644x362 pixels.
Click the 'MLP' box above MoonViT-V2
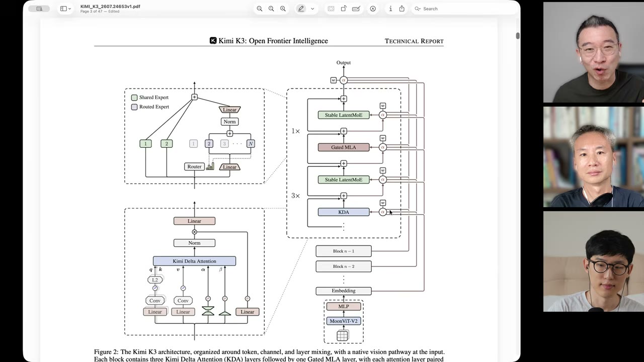pos(344,306)
